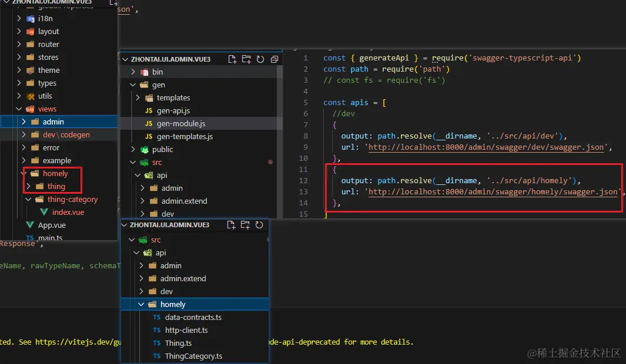The image size is (626, 364).
Task: Click the TS icon beside ThingCategory.ts
Action: coord(157,356)
